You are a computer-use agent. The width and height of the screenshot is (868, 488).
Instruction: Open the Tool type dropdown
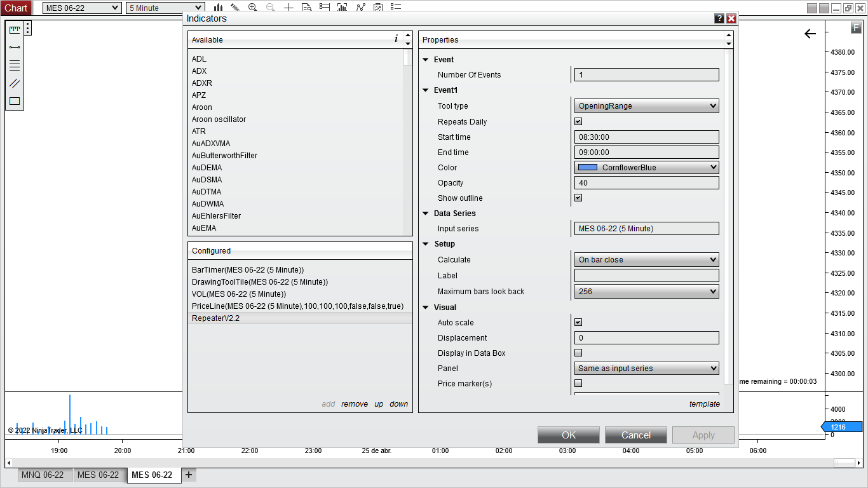[x=647, y=106]
